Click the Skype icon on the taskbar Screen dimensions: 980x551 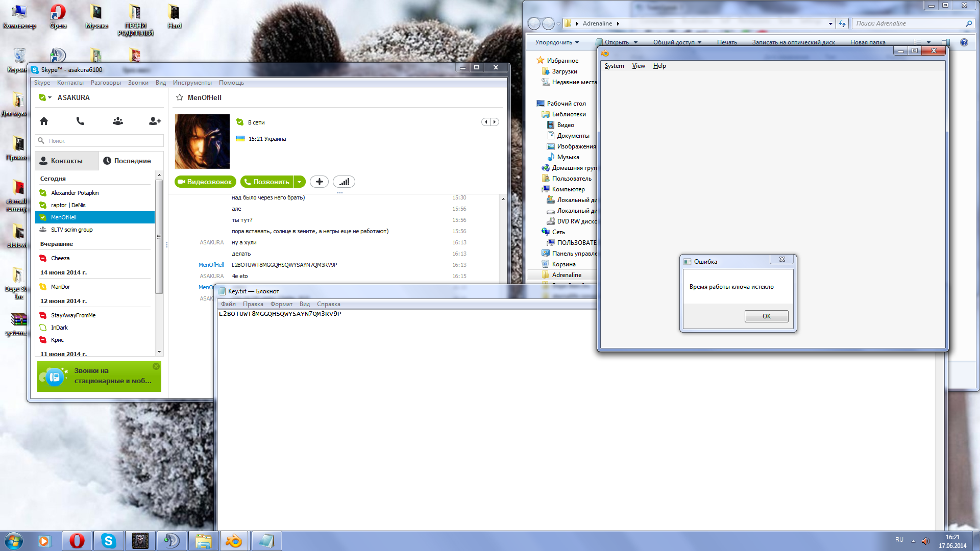[109, 541]
